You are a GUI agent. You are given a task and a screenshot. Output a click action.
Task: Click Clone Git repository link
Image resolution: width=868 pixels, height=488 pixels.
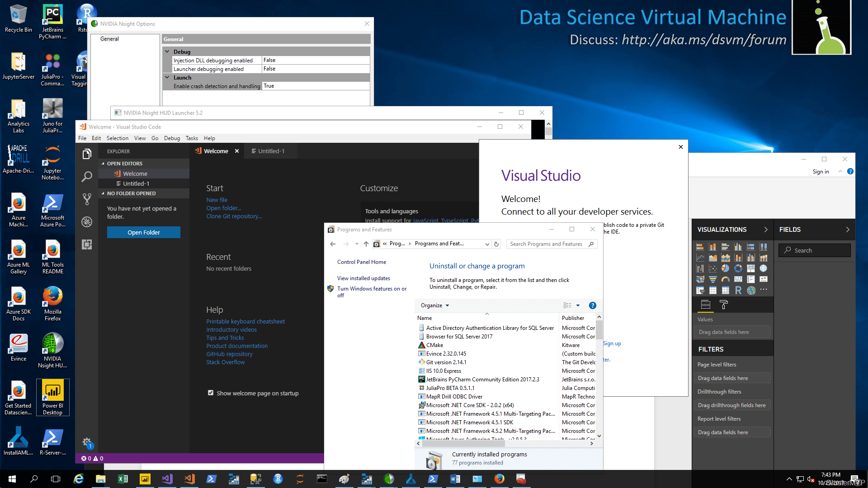(234, 216)
